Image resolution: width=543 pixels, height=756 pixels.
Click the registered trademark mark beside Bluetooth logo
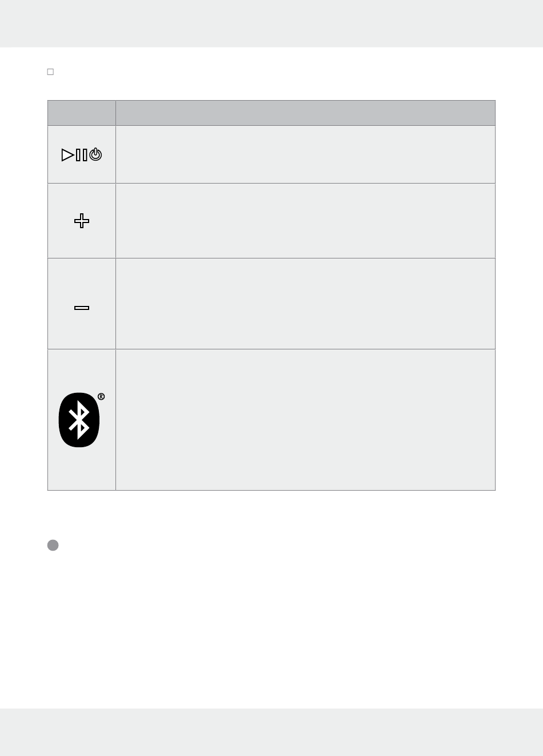[101, 396]
